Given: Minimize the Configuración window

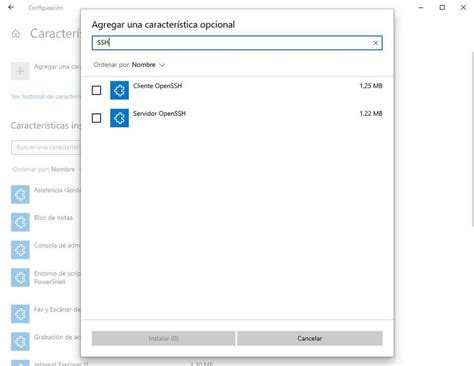Looking at the screenshot, I should click(421, 7).
